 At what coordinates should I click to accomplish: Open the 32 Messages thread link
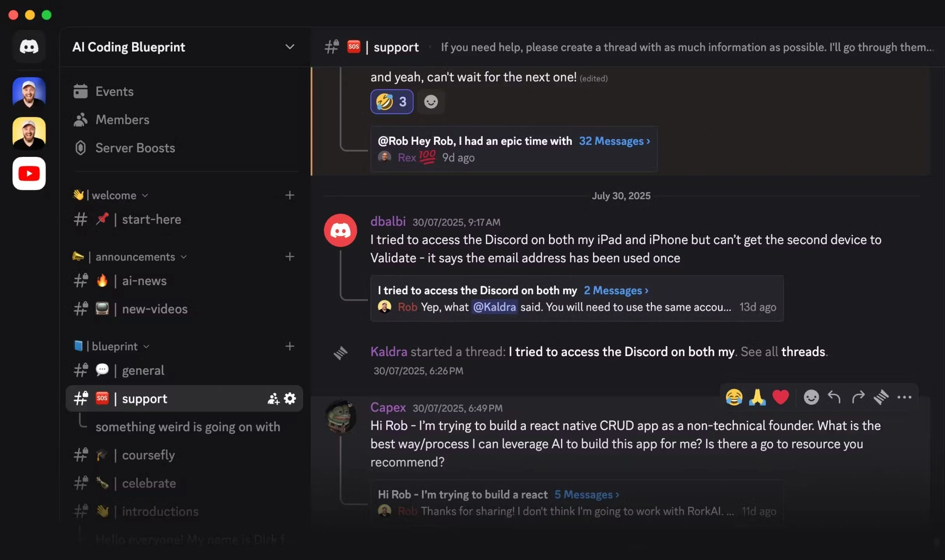(614, 141)
